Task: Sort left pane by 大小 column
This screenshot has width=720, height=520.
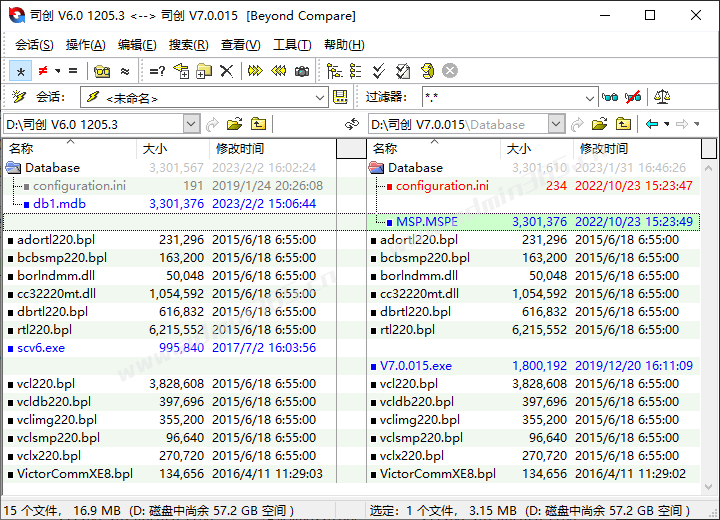Action: (x=173, y=149)
